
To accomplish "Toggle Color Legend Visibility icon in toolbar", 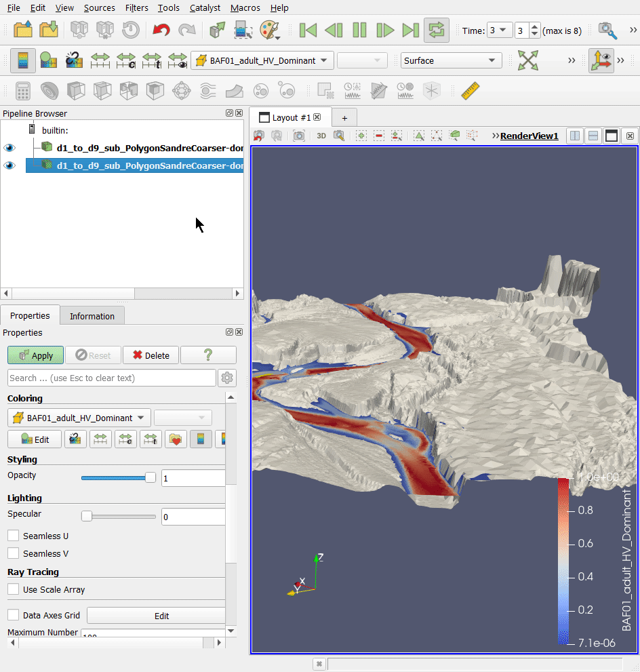I will pos(23,60).
